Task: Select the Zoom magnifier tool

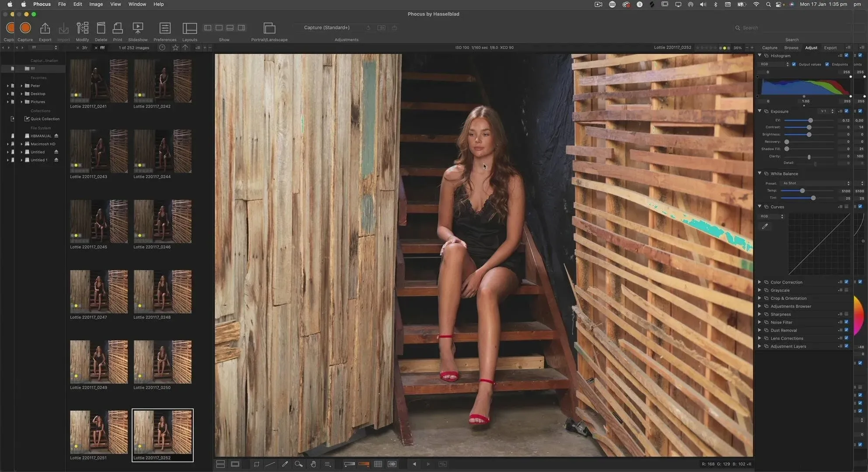Action: coord(299,464)
